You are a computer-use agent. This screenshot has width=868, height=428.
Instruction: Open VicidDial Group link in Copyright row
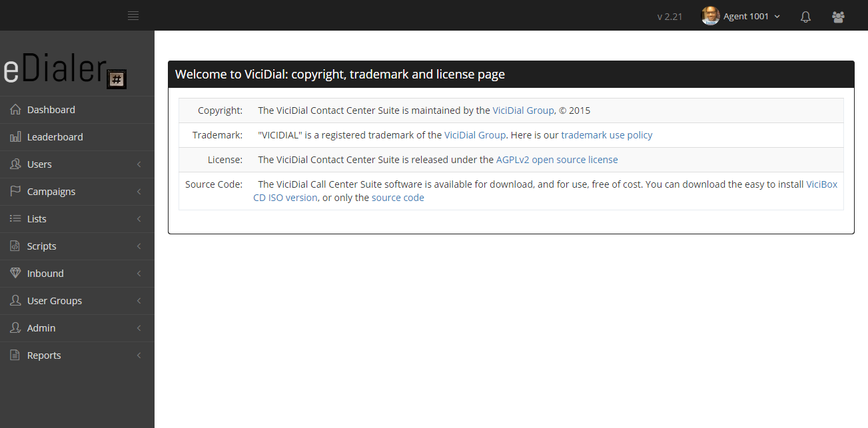pyautogui.click(x=523, y=110)
